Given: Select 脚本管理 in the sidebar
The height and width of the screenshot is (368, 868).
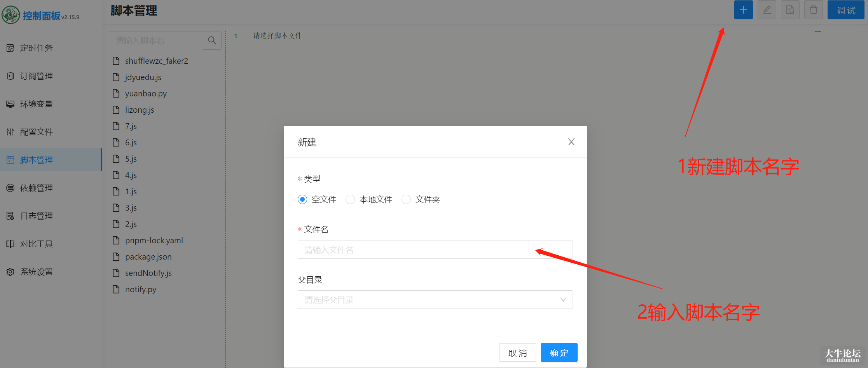Looking at the screenshot, I should (51, 160).
